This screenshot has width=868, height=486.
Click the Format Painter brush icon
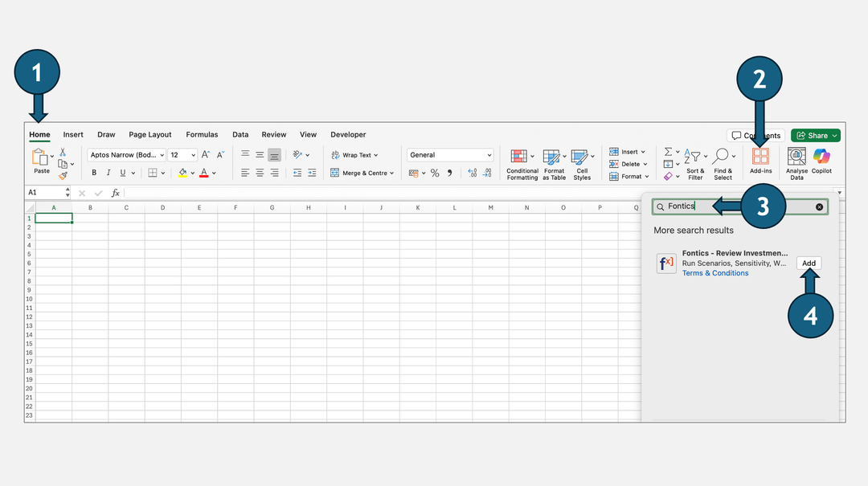point(63,175)
